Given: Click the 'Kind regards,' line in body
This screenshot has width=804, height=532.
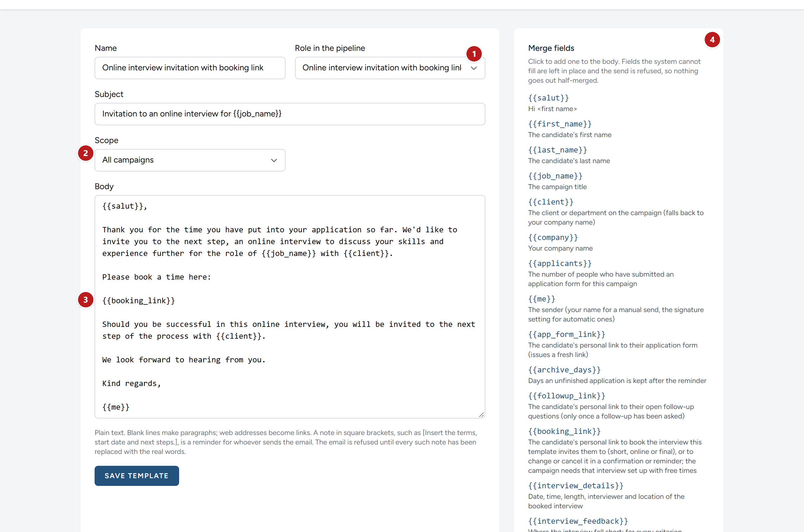Looking at the screenshot, I should pyautogui.click(x=132, y=384).
